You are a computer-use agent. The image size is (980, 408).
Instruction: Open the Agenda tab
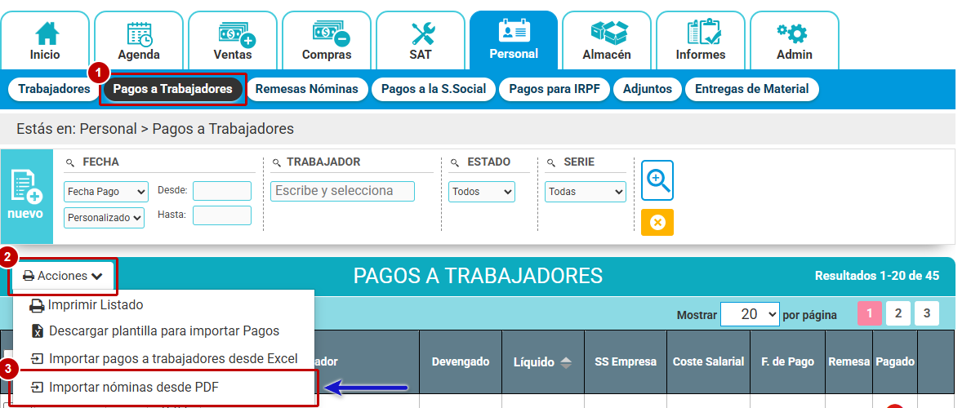coord(139,40)
